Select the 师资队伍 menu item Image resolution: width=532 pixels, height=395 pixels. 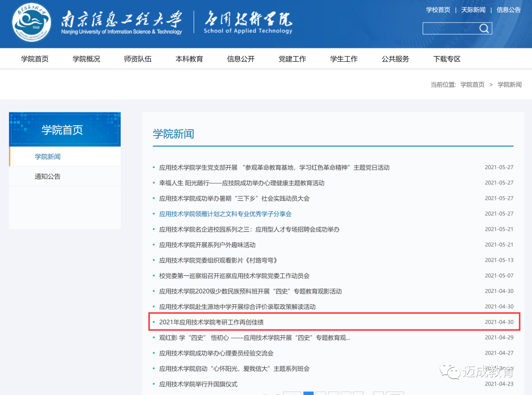138,58
